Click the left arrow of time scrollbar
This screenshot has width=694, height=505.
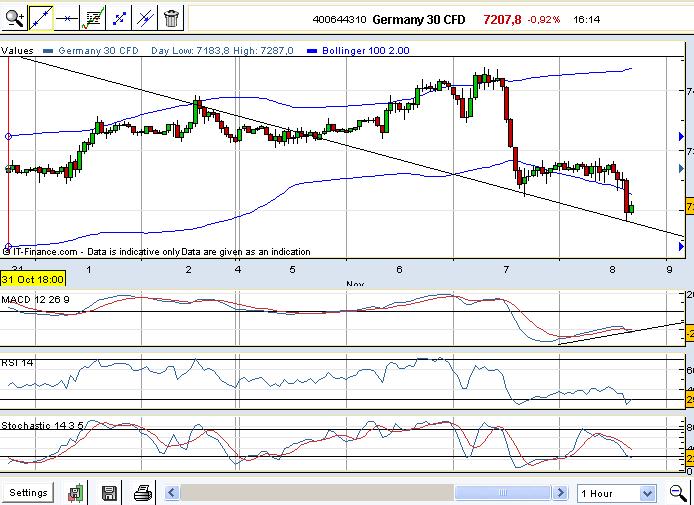click(172, 492)
